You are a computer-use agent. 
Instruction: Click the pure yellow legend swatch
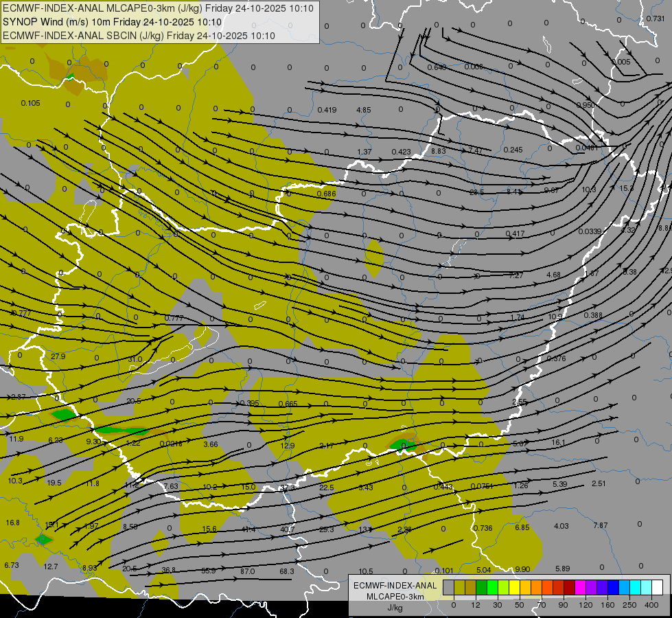point(515,587)
